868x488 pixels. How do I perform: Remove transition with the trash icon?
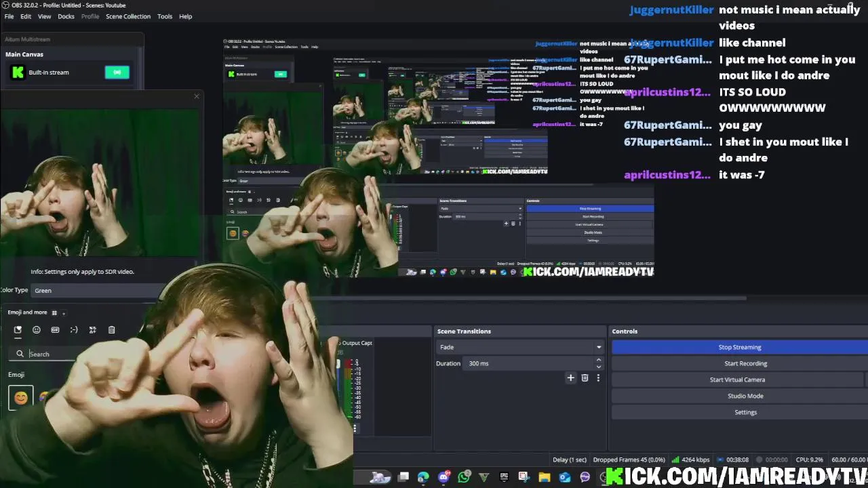tap(585, 378)
